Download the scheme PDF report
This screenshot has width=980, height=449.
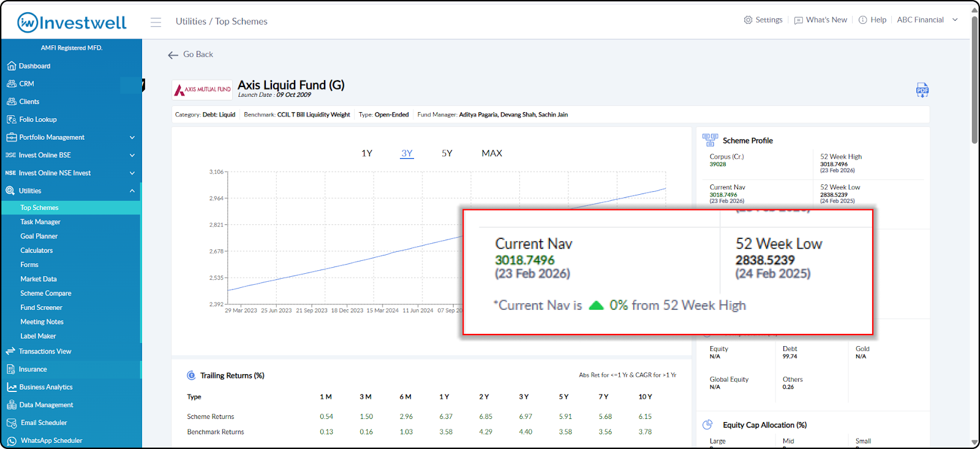pos(922,90)
